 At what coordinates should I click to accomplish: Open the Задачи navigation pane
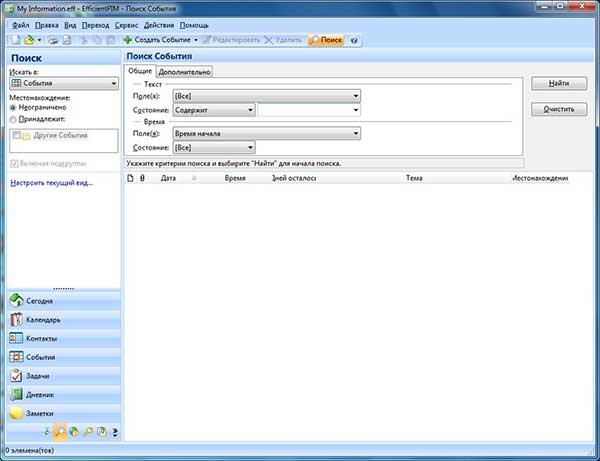click(x=64, y=376)
